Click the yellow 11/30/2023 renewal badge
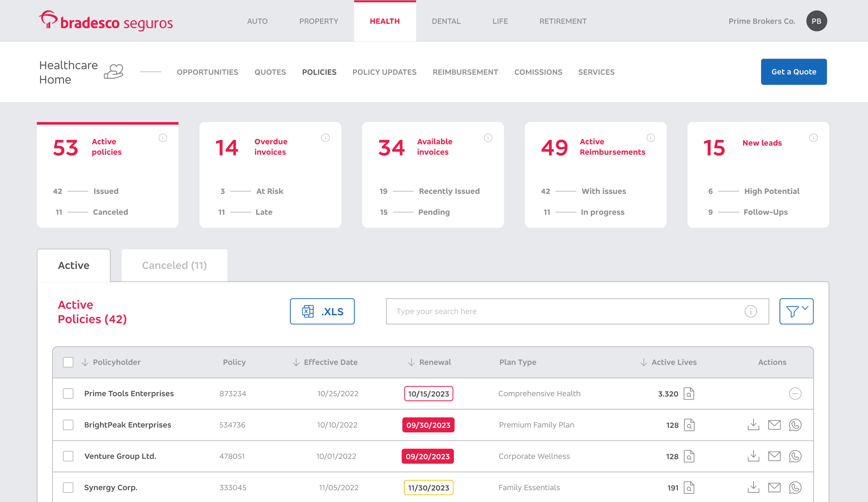 click(428, 488)
